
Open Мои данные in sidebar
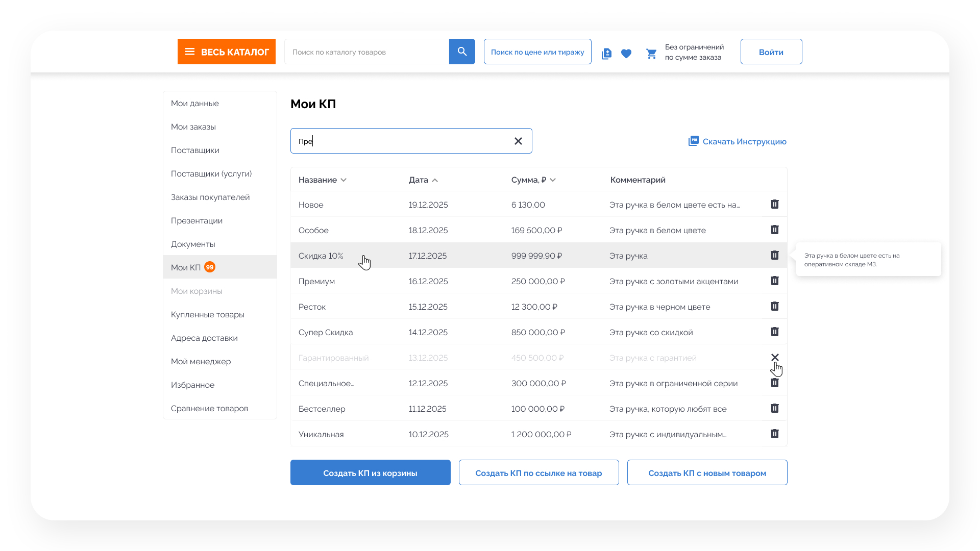[220, 103]
